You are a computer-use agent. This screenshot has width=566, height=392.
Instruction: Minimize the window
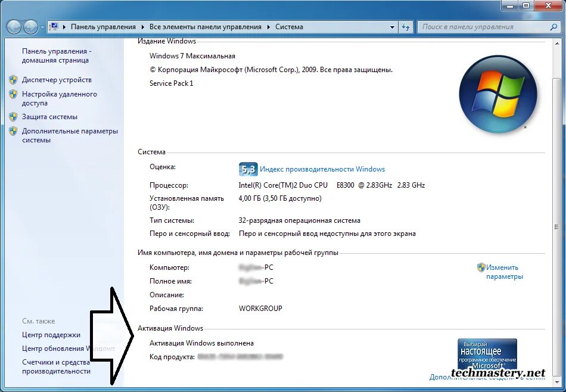pos(511,5)
